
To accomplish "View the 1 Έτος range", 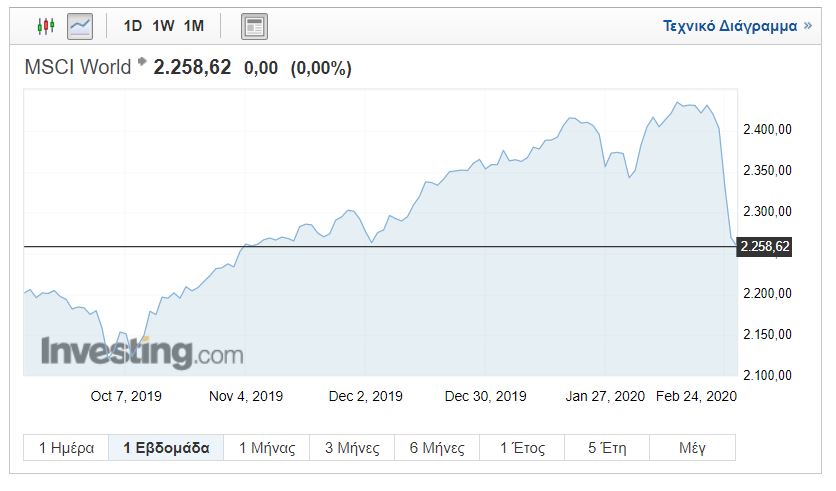I will 522,448.
